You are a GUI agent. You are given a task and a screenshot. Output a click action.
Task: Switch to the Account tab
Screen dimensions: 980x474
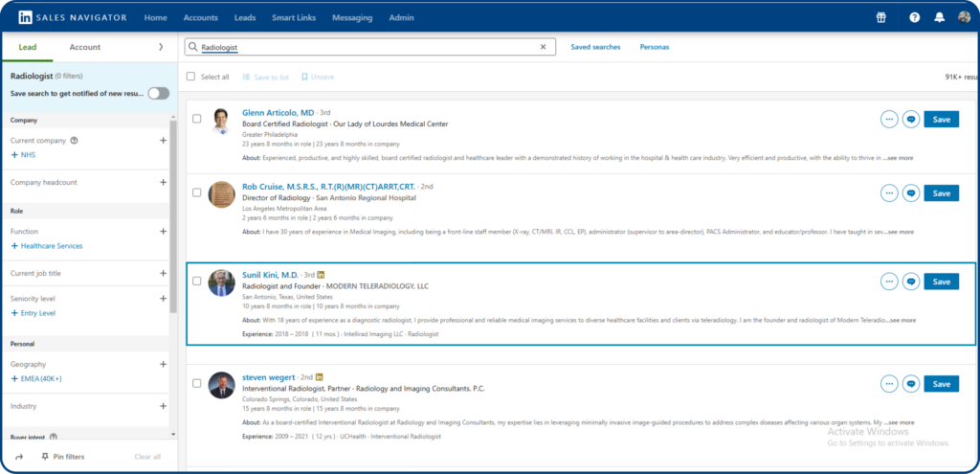click(x=85, y=47)
